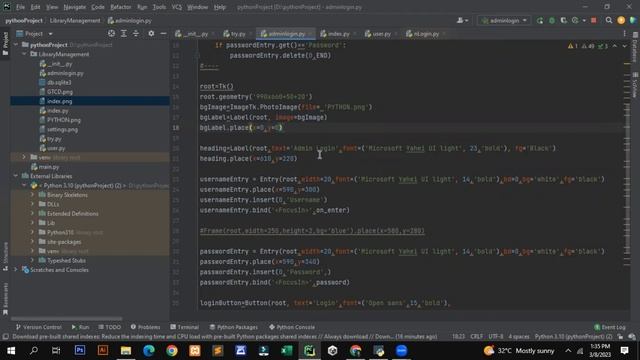Click the UTF-8 encoding in status bar

(x=496, y=337)
